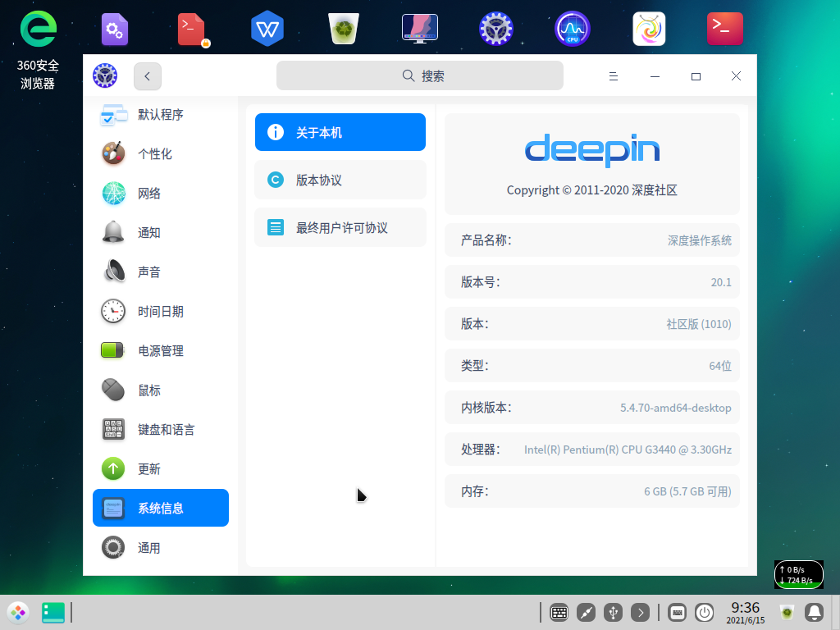Screen dimensions: 840x630
Task: Open the CPU system monitor icon
Action: coord(572,30)
